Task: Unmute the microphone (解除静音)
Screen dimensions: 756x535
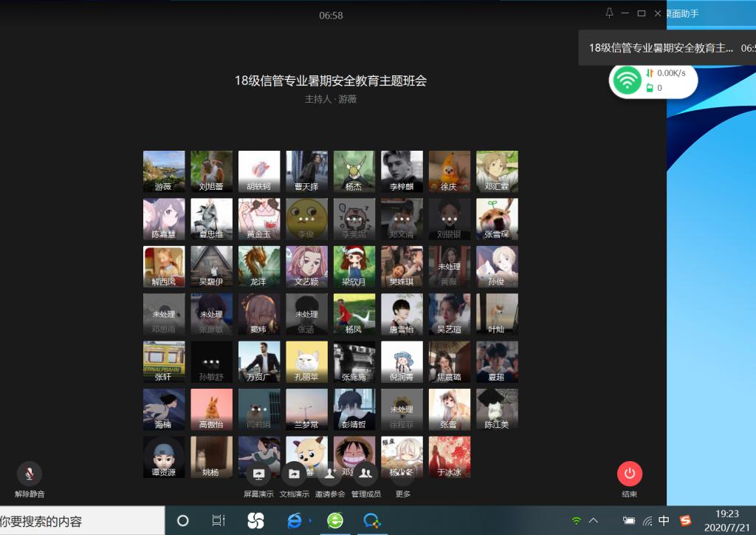Action: 30,474
